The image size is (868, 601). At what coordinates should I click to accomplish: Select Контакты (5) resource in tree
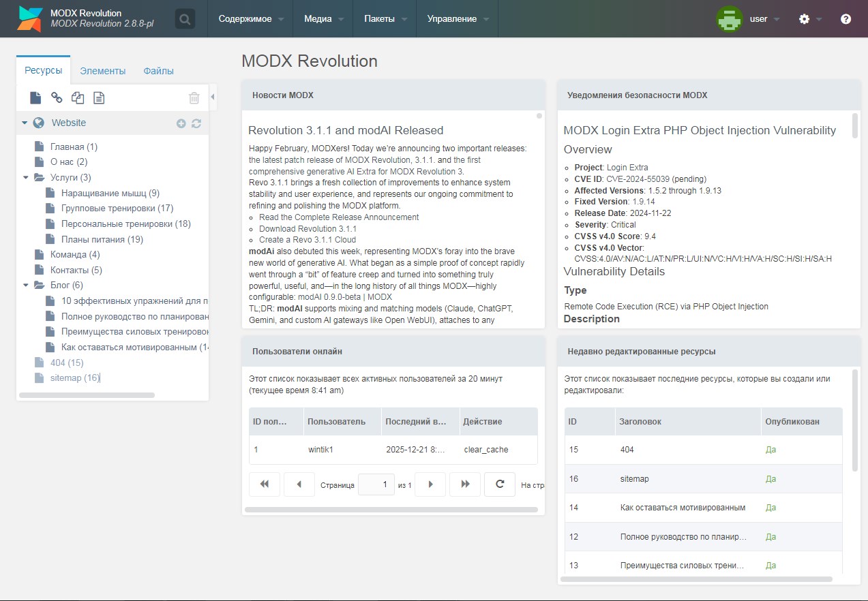point(76,270)
